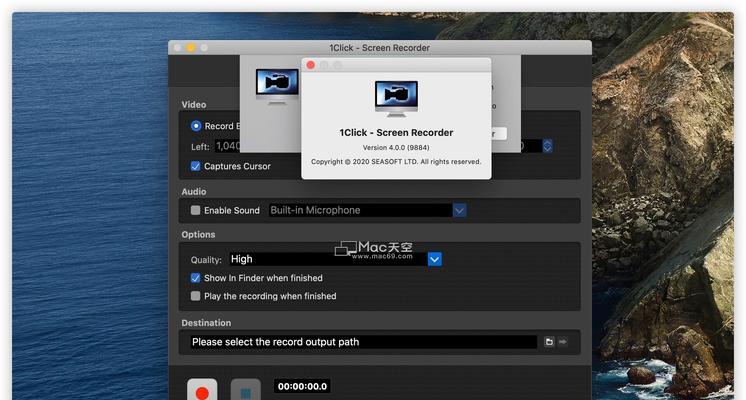This screenshot has height=400, width=746.
Task: Start recording with the red record button
Action: point(202,390)
